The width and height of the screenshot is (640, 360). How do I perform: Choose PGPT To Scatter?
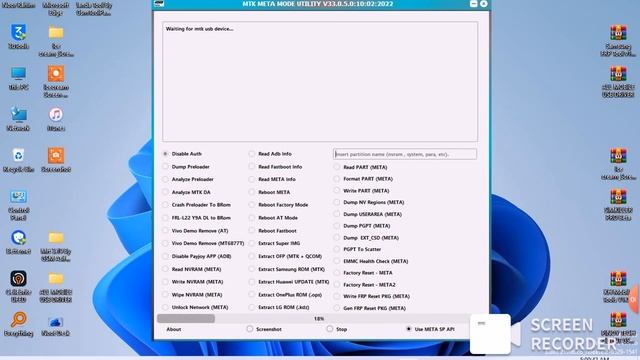tap(358, 249)
